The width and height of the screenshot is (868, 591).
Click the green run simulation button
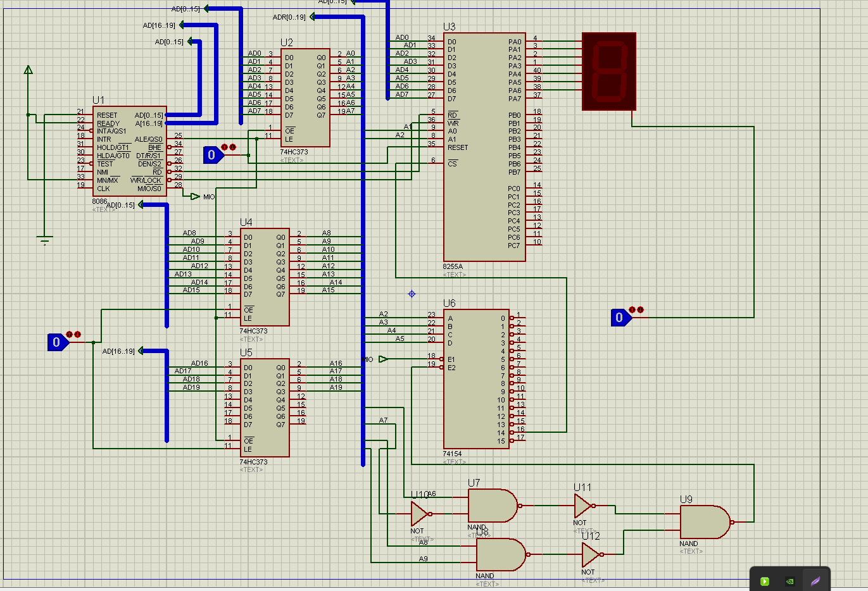(x=765, y=581)
